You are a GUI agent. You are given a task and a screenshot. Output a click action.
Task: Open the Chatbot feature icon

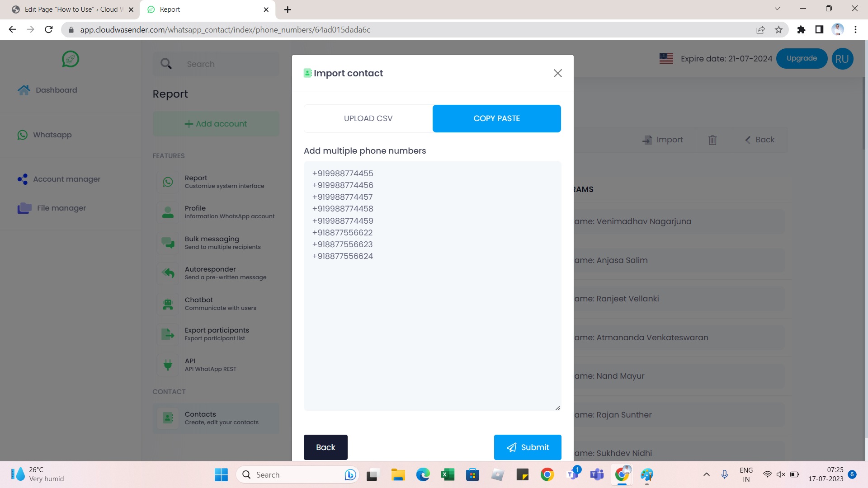[x=168, y=303]
